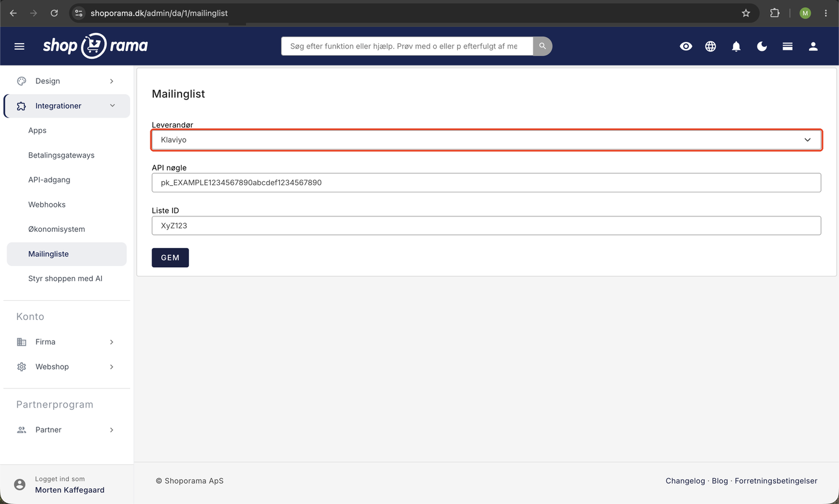This screenshot has height=504, width=839.
Task: Open Chrome three-dot menu
Action: tap(826, 13)
